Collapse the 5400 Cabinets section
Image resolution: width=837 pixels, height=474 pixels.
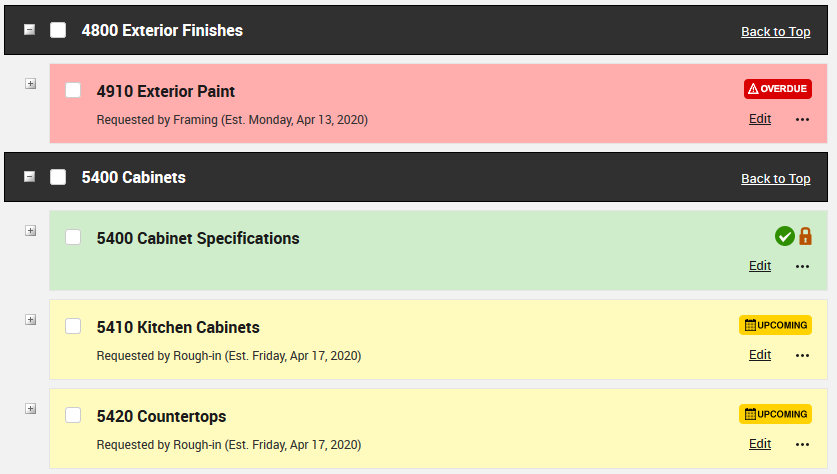(29, 177)
